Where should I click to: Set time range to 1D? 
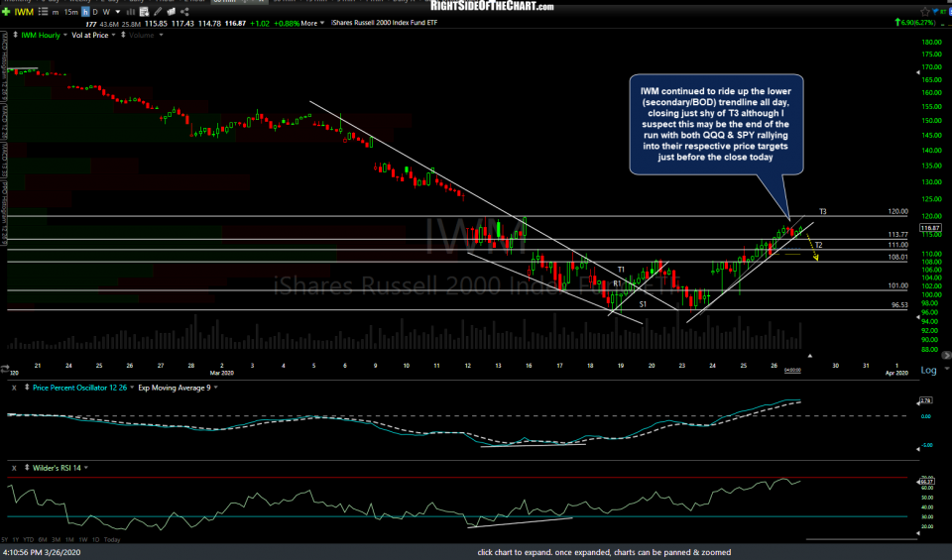[x=95, y=540]
